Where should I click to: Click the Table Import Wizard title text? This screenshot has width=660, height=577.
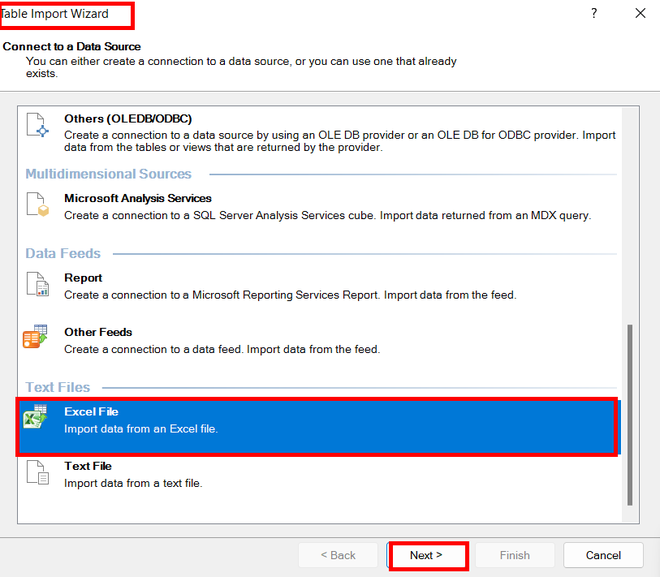[x=54, y=14]
